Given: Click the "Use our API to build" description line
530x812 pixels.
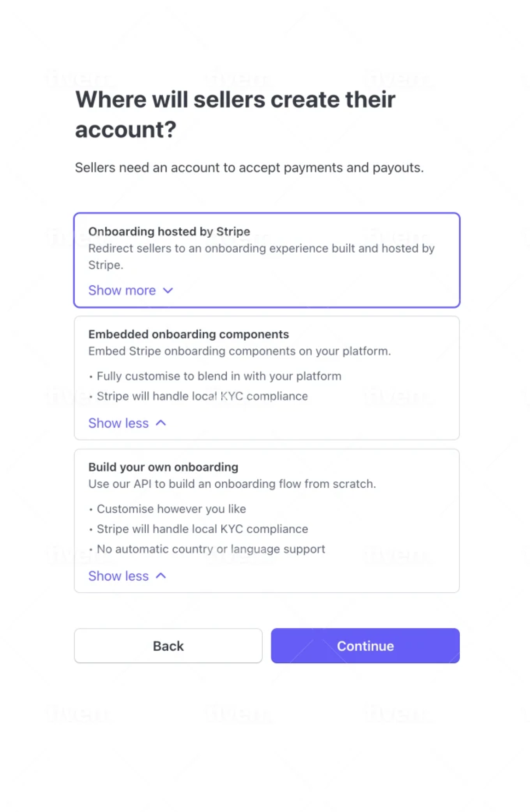Looking at the screenshot, I should click(x=232, y=484).
